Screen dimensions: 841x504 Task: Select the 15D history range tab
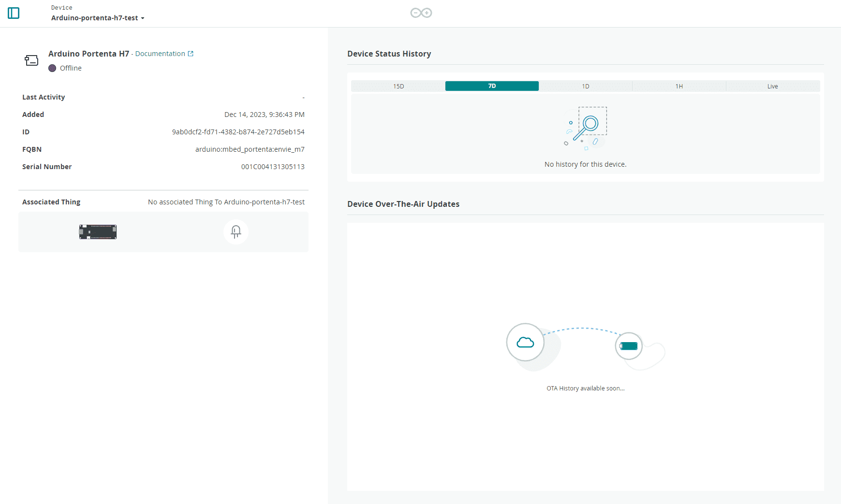398,86
